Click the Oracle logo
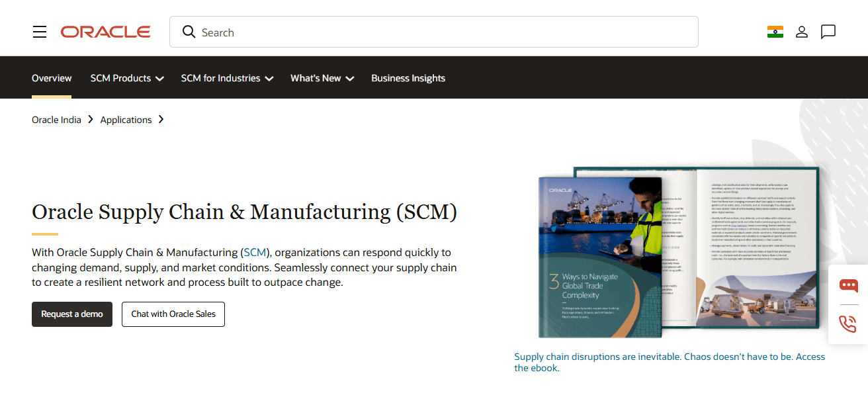868x397 pixels. pos(106,32)
